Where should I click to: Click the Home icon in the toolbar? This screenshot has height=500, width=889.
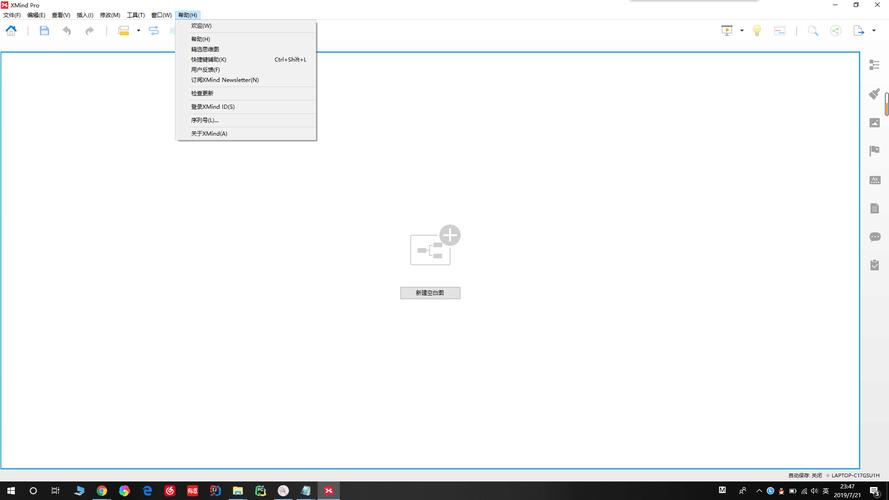point(11,31)
